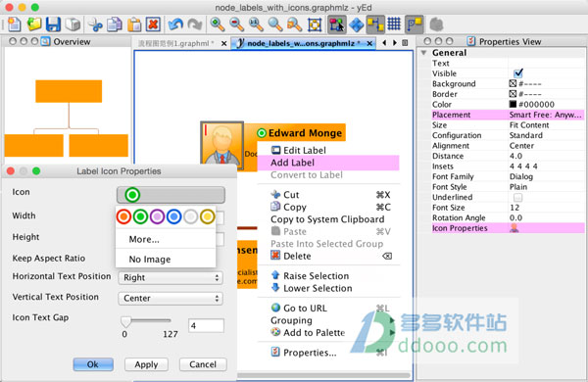588x382 pixels.
Task: Switch to the first graphml tab
Action: (x=175, y=43)
